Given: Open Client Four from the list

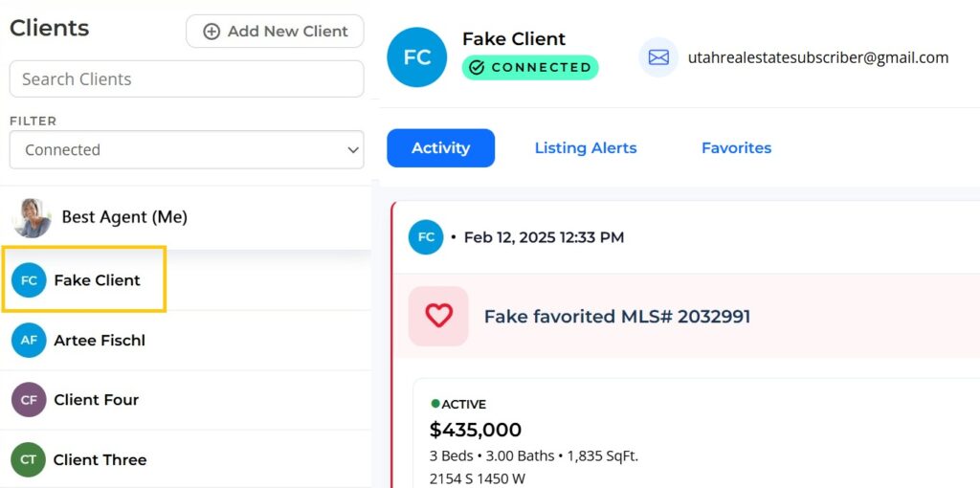Looking at the screenshot, I should pos(96,400).
